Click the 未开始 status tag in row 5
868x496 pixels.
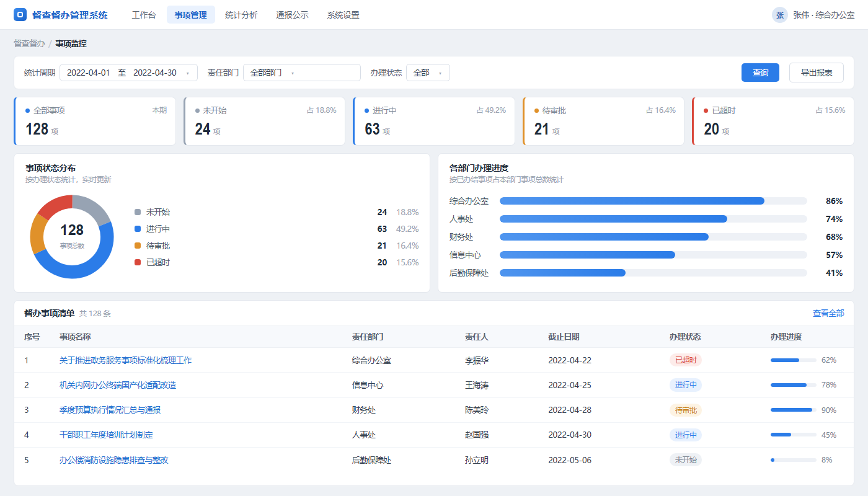(x=686, y=460)
